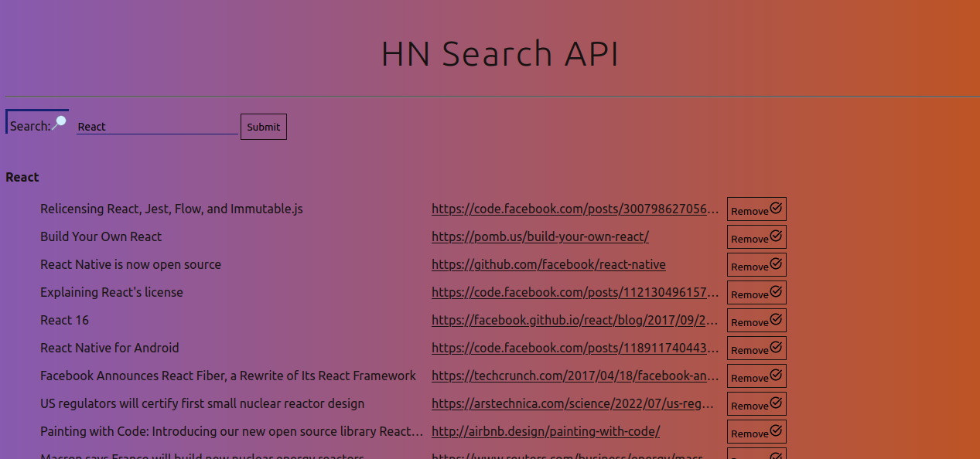Image resolution: width=980 pixels, height=459 pixels.
Task: Remove the Painting with Code story
Action: 756,432
